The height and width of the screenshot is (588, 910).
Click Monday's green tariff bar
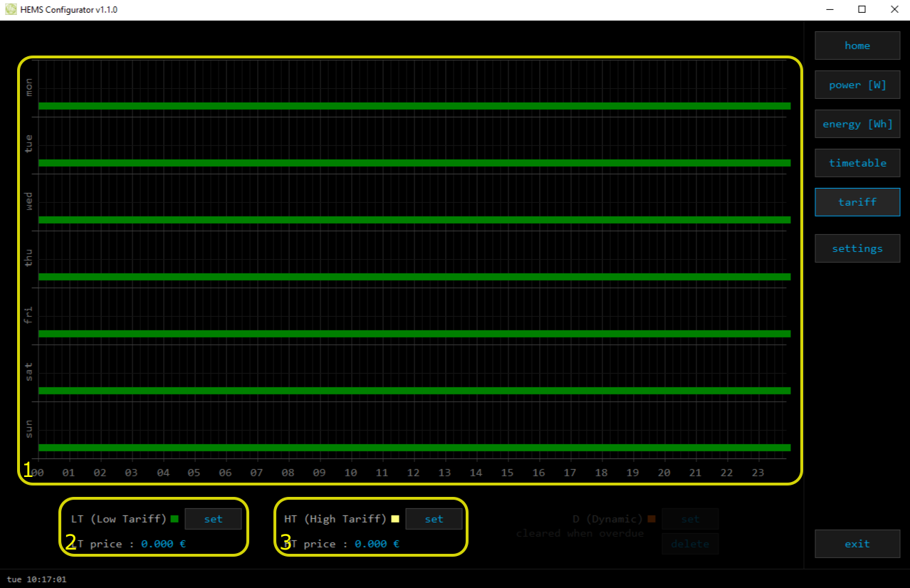pyautogui.click(x=414, y=106)
